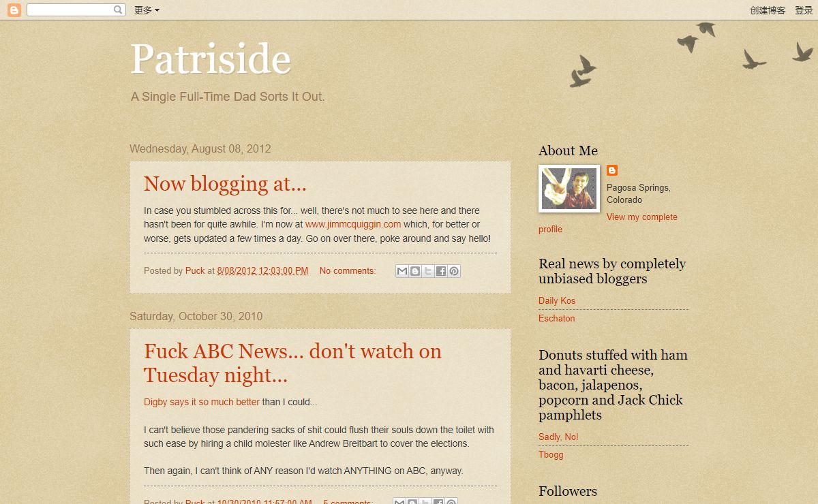Click the Blogger logo in the navbar
The height and width of the screenshot is (504, 818).
14,10
